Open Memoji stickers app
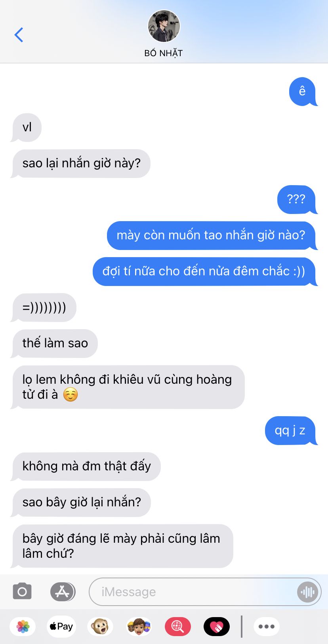328x644 pixels. pos(139,627)
